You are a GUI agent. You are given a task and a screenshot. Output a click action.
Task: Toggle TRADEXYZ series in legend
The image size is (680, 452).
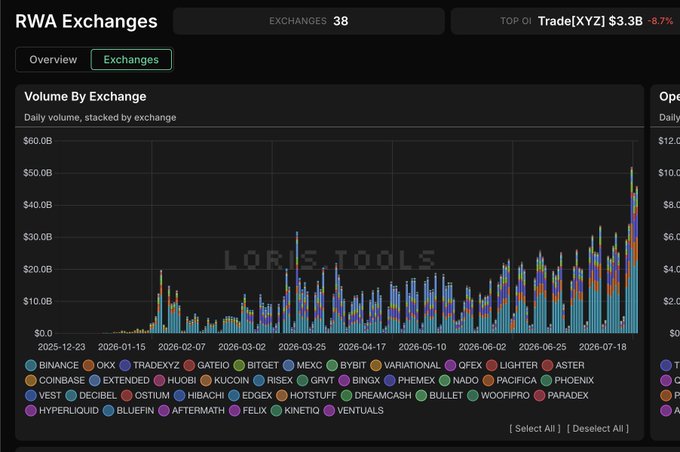(149, 365)
